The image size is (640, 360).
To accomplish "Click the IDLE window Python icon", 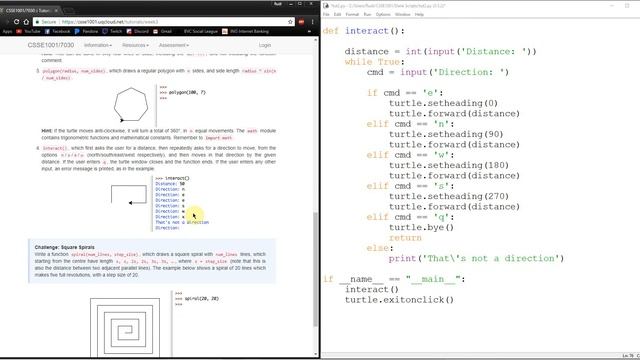I will [326, 6].
